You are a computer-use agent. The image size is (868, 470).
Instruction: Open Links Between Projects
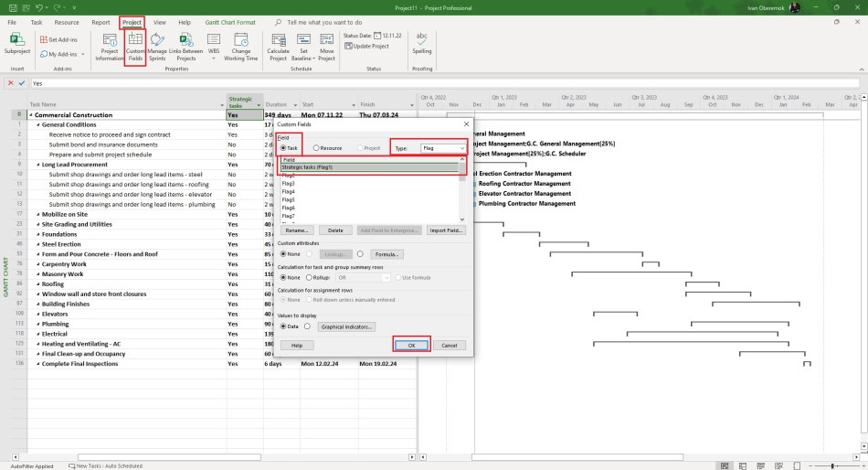(186, 47)
